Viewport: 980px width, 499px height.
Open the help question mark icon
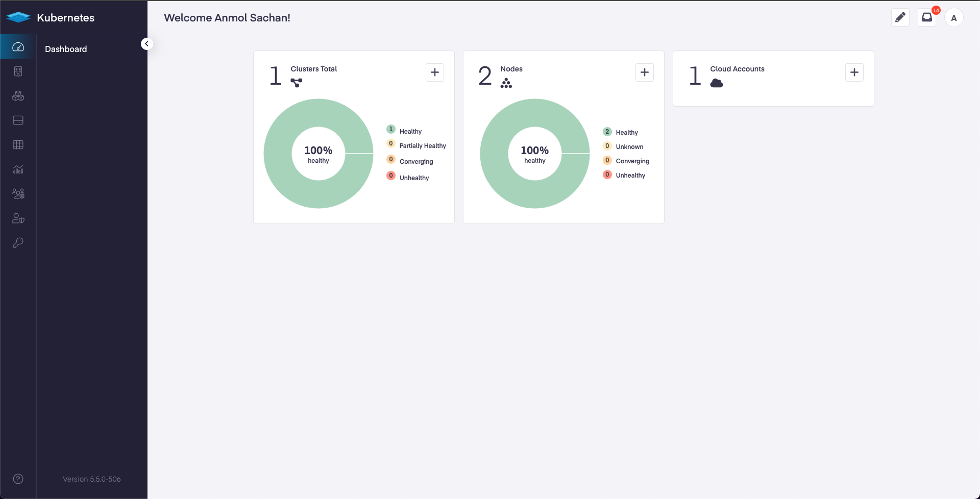point(18,479)
